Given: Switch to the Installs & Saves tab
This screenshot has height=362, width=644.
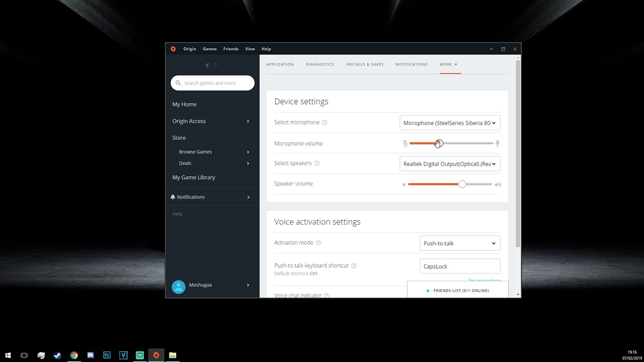Looking at the screenshot, I should click(x=365, y=64).
